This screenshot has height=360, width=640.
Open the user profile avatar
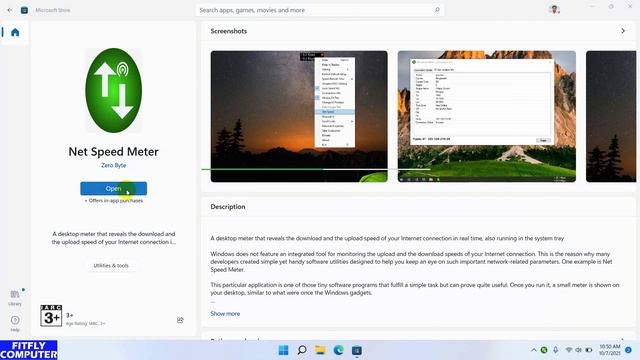click(x=554, y=9)
